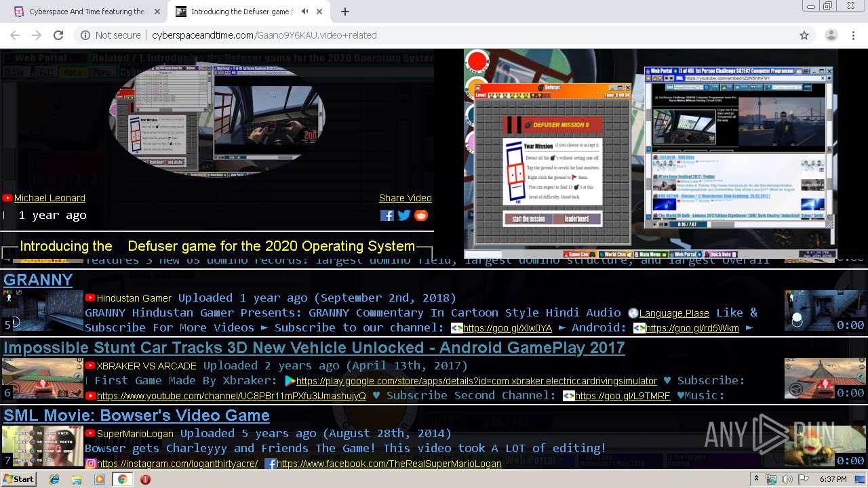The width and height of the screenshot is (868, 488).
Task: Open the YouTube icon beside Michael Leonard
Action: (7, 198)
